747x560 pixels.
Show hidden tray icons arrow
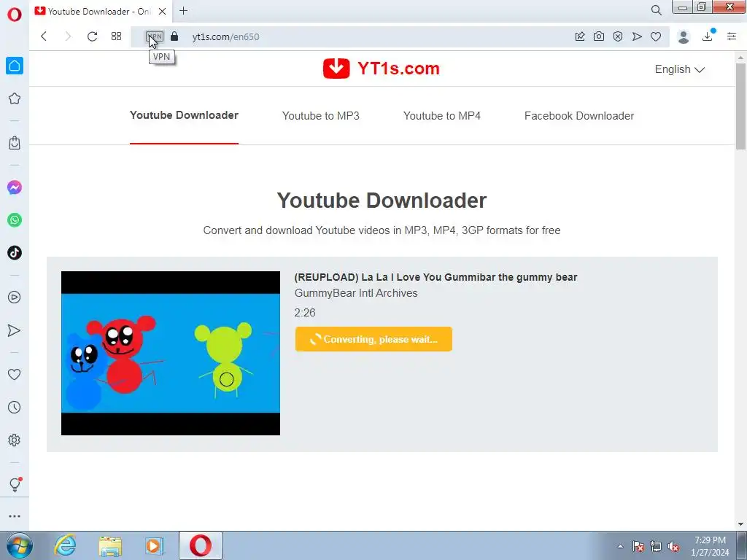pyautogui.click(x=620, y=546)
